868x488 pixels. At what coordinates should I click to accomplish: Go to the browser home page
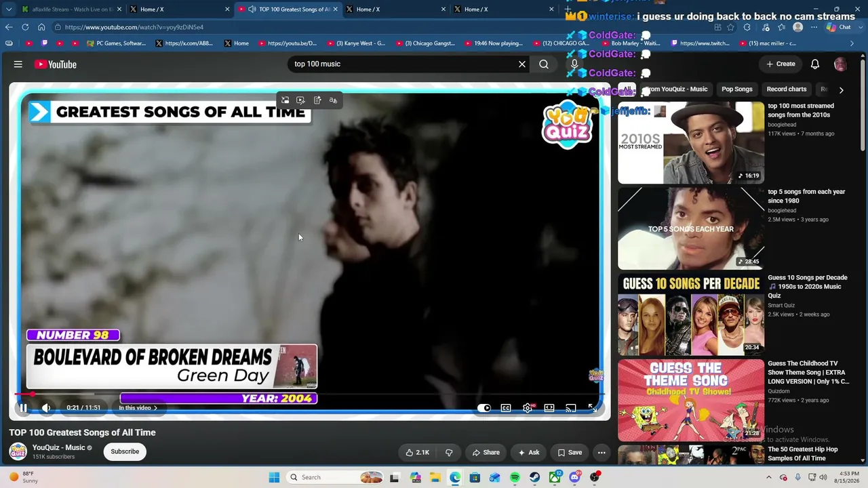41,27
